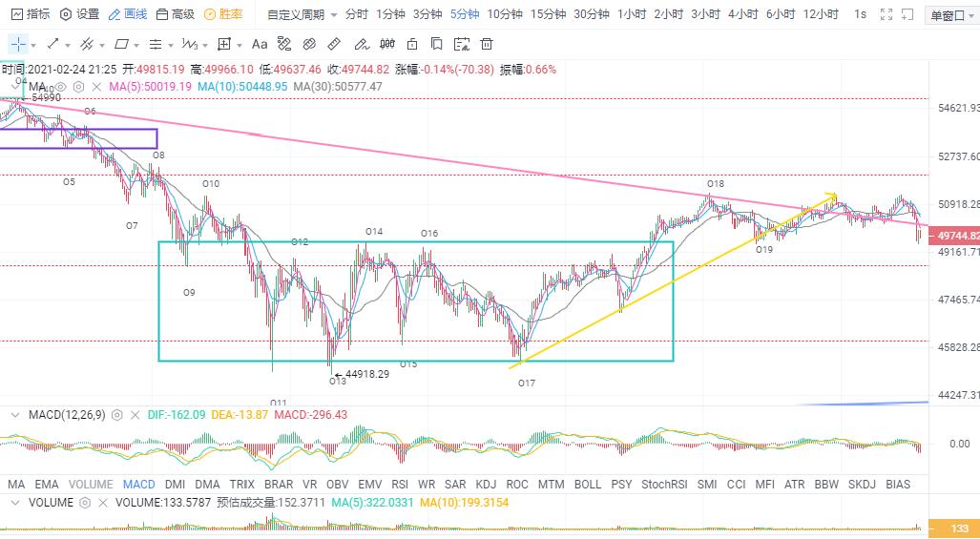Toggle the EMA indicator
The width and height of the screenshot is (980, 539).
click(x=47, y=484)
